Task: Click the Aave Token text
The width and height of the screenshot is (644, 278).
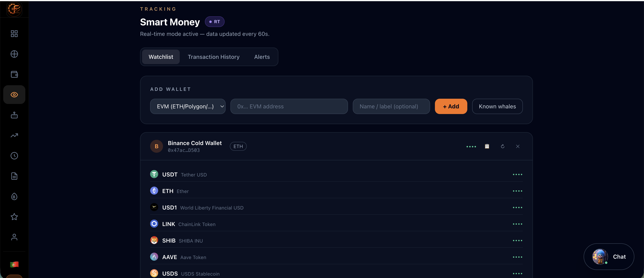Action: coord(193,257)
